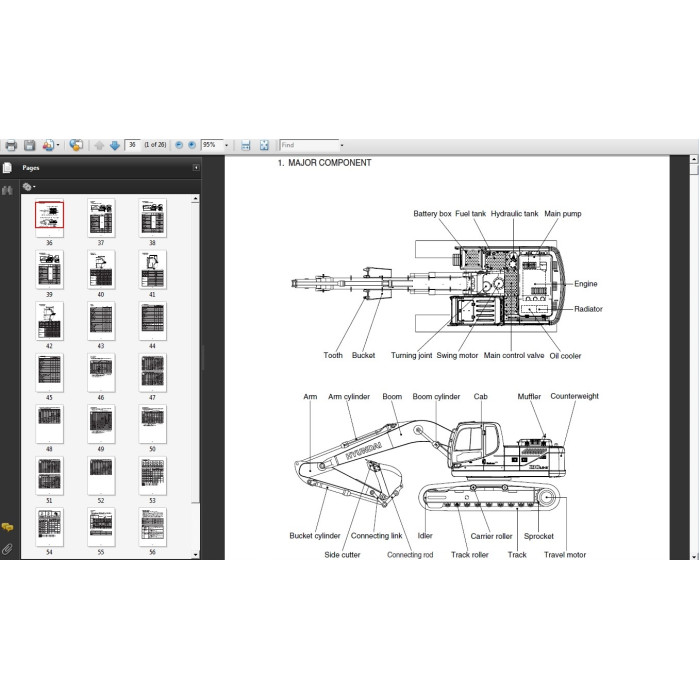
Task: Click the Search binoculars icon in sidebar
Action: (7, 191)
